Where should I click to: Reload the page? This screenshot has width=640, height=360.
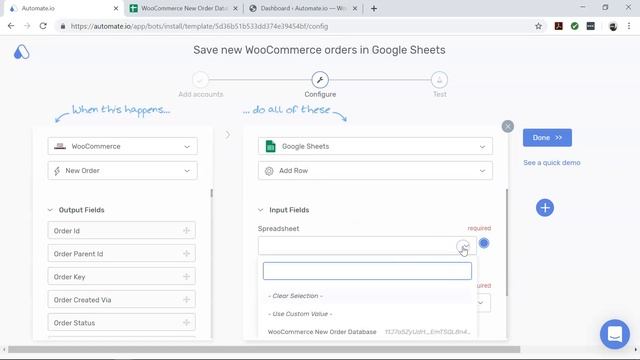pos(43,26)
